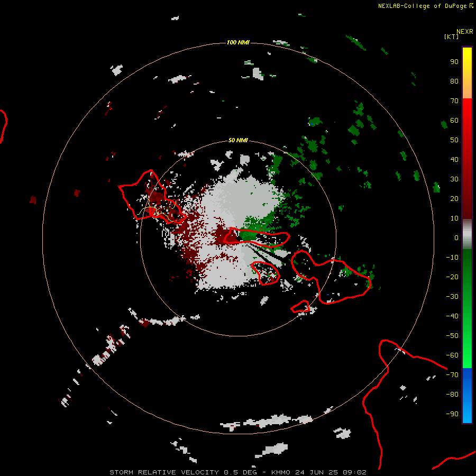Click the -70 value on velocity scale
476x476 pixels.
[x=452, y=375]
